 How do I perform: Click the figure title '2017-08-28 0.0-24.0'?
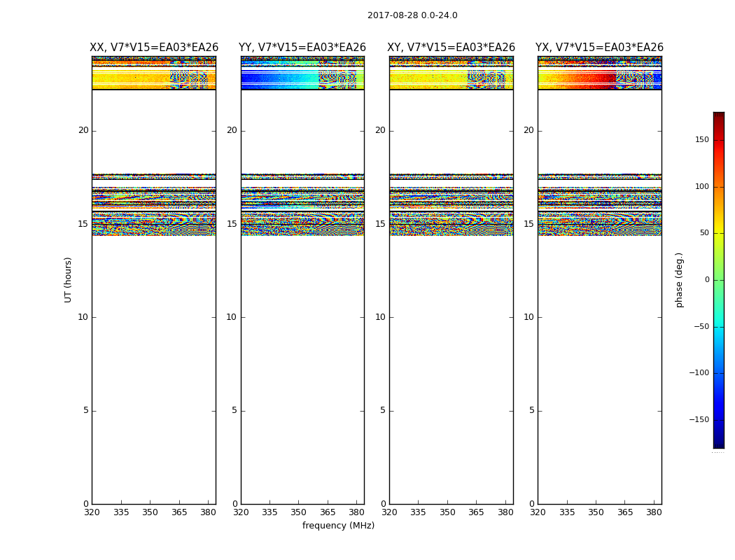pyautogui.click(x=412, y=15)
